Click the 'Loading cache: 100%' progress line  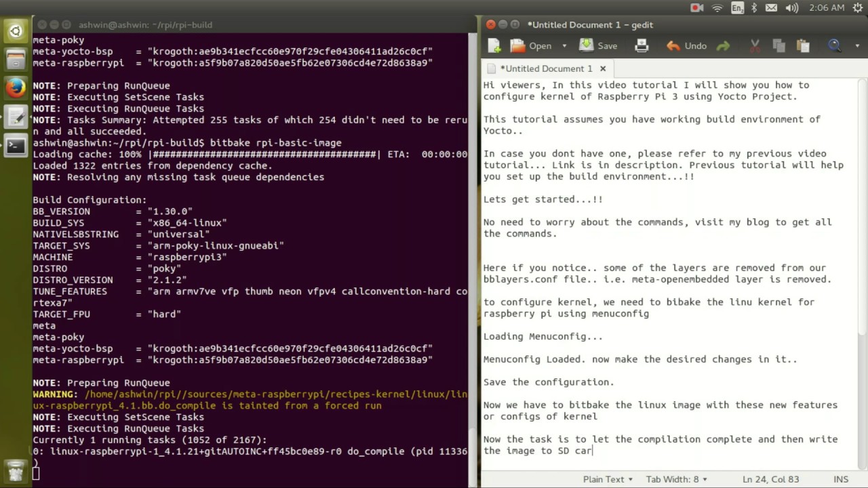(250, 155)
